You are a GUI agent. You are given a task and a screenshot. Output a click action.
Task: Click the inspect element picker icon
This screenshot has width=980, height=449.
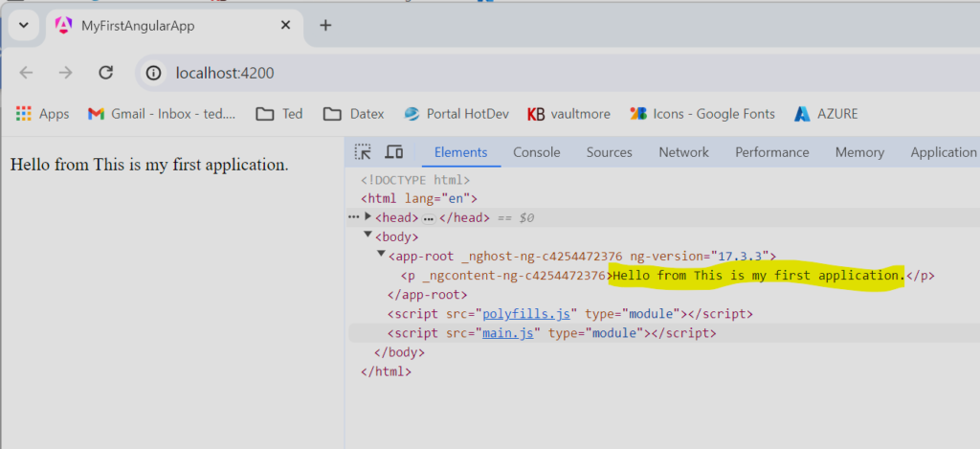(x=363, y=152)
